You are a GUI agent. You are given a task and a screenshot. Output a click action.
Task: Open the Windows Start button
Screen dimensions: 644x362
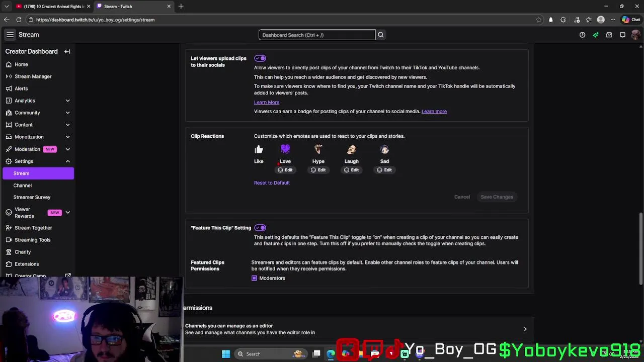pyautogui.click(x=226, y=354)
